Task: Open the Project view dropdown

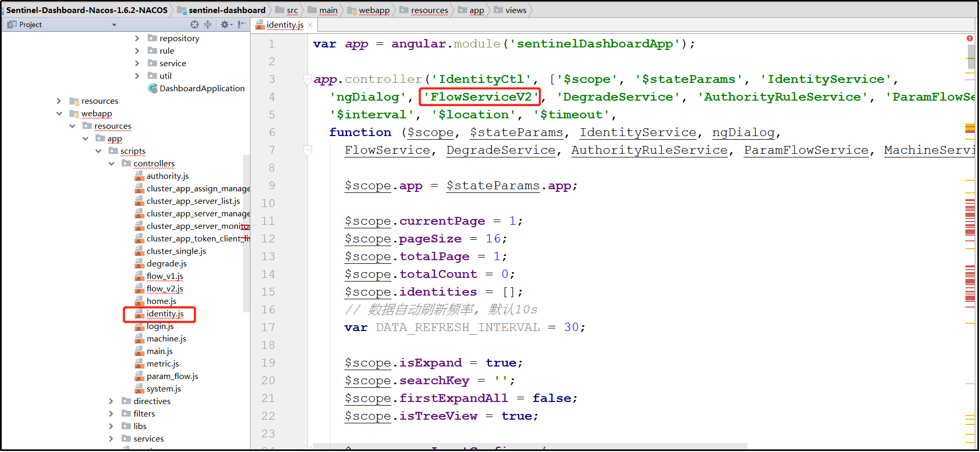Action: (x=114, y=25)
